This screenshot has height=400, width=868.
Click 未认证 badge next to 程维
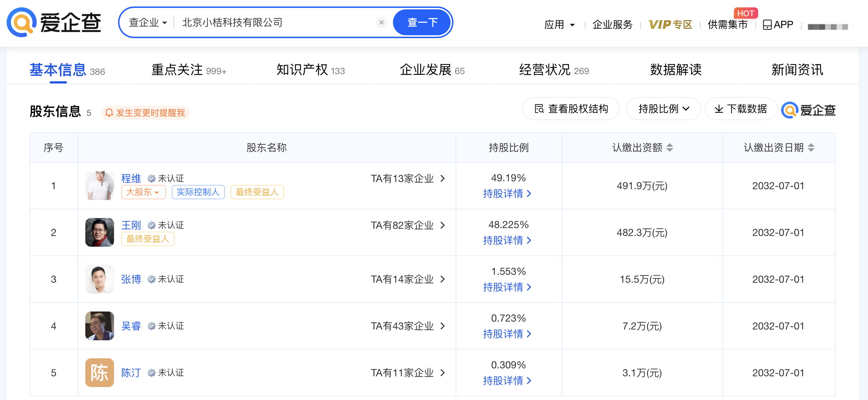166,178
